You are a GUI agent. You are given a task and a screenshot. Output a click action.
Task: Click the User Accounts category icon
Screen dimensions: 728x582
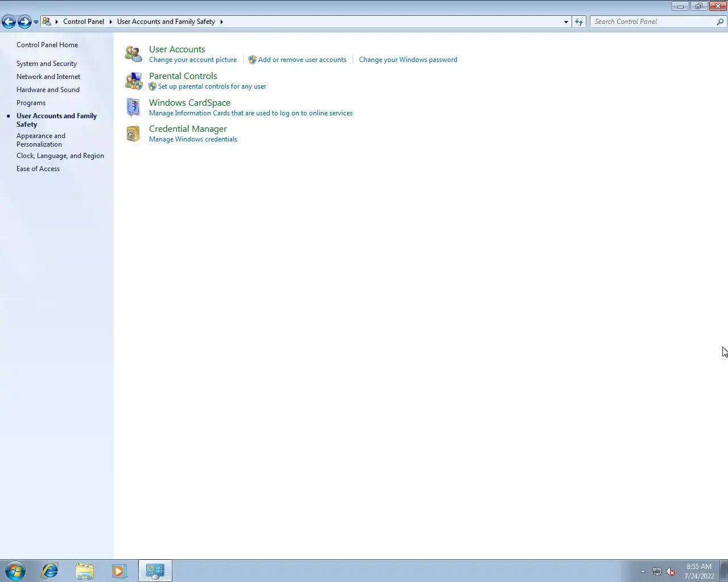pyautogui.click(x=134, y=54)
